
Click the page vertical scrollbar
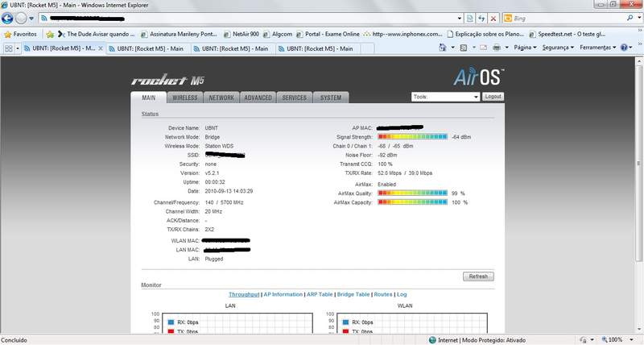click(638, 163)
